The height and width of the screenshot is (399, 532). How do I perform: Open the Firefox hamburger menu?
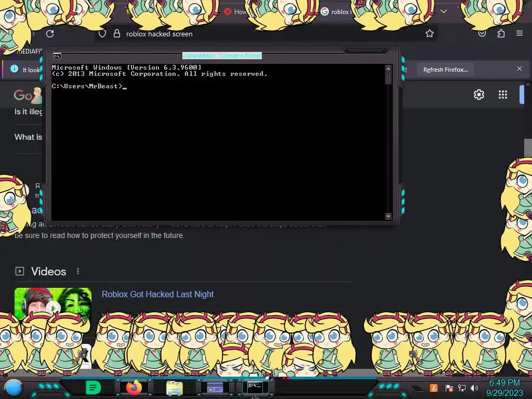tap(520, 33)
